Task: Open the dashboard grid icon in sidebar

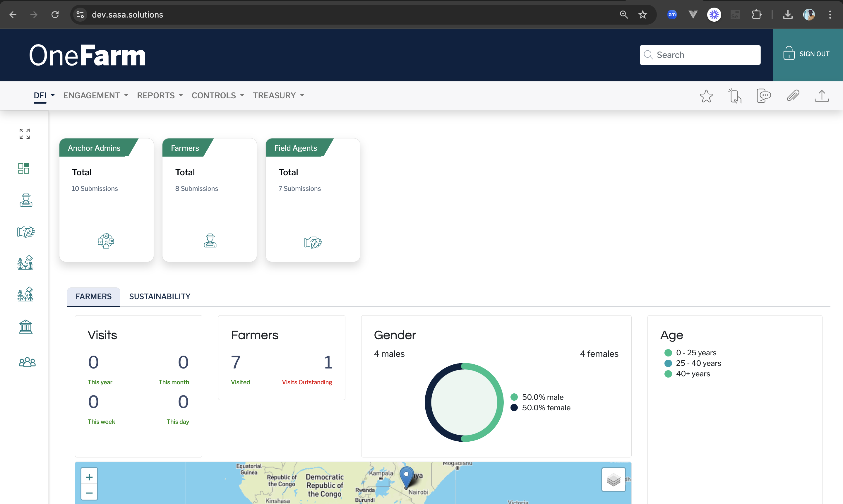Action: [24, 169]
